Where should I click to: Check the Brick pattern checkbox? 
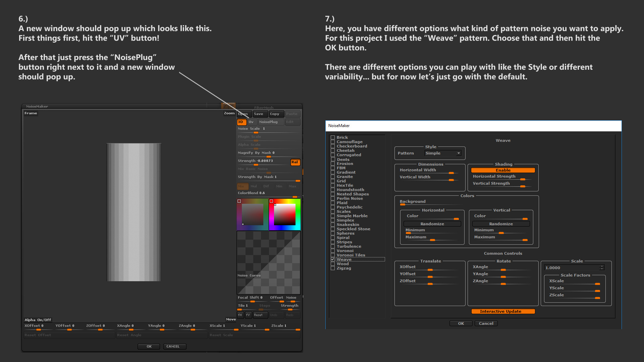[x=333, y=137]
